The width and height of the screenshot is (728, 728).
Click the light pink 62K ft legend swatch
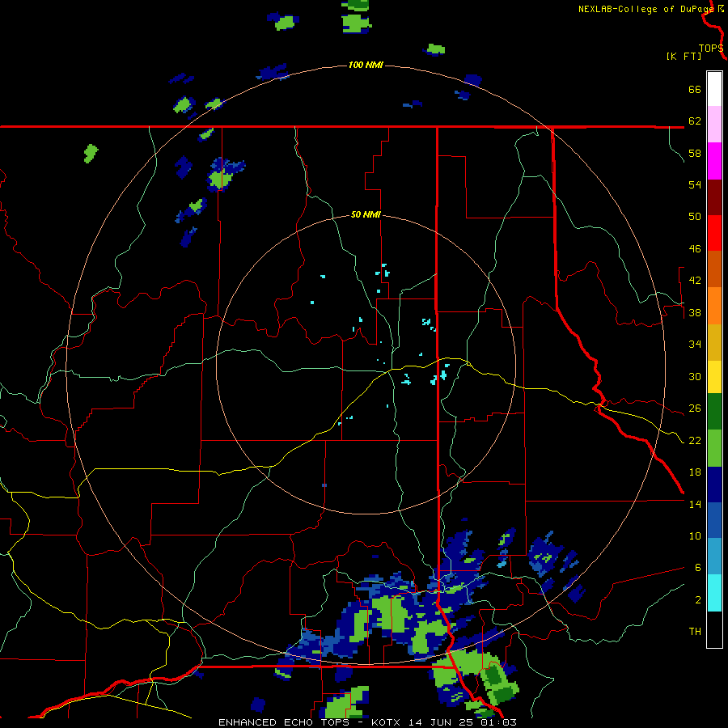coord(714,124)
